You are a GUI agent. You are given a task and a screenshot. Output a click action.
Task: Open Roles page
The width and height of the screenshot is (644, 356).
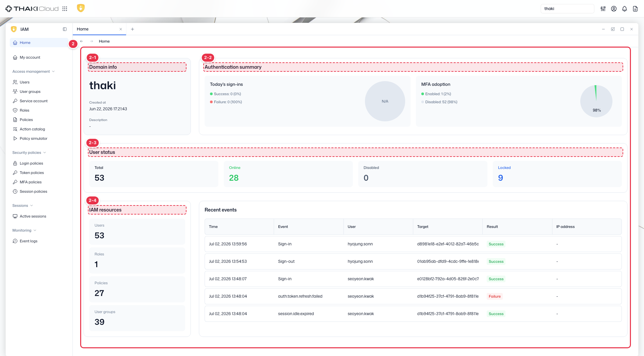(x=39, y=110)
